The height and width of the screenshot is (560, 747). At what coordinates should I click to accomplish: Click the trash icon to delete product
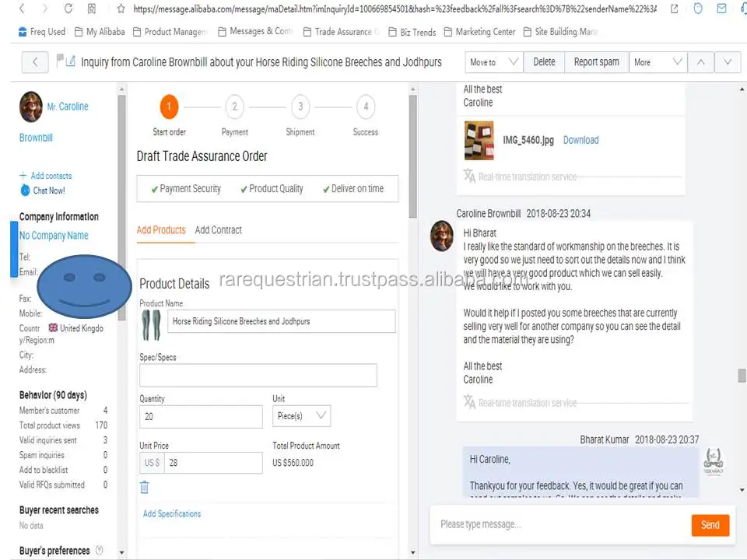144,488
